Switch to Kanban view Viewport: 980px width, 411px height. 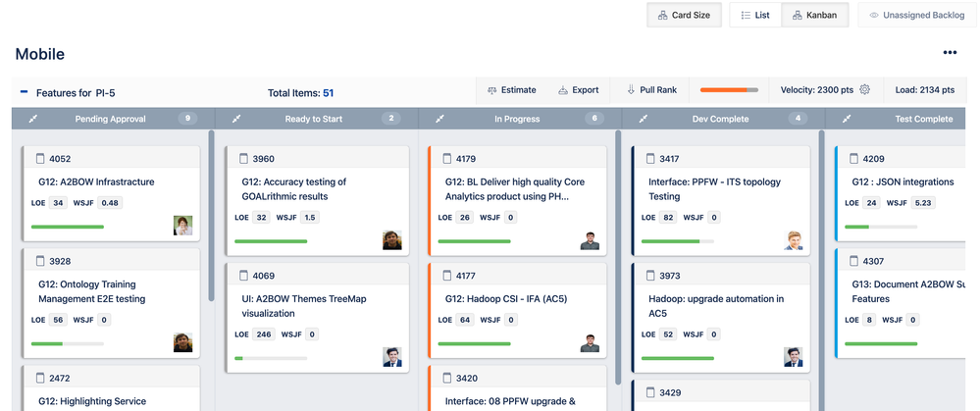tap(815, 15)
